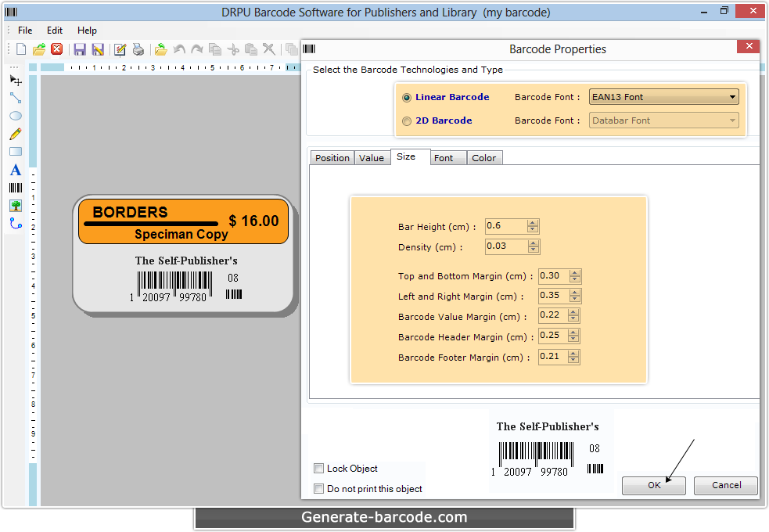Select the Pencil drawing tool

(14, 134)
